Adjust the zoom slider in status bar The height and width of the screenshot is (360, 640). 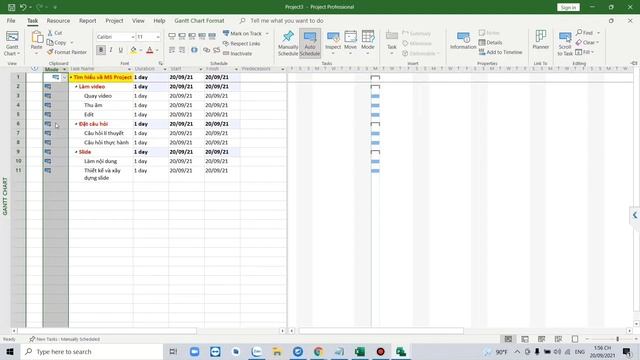pos(618,339)
